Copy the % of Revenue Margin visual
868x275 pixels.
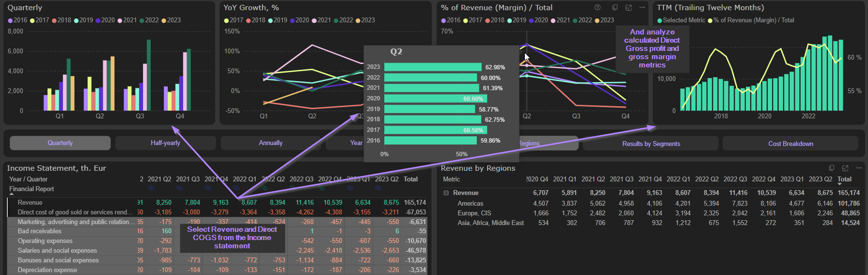tap(615, 8)
